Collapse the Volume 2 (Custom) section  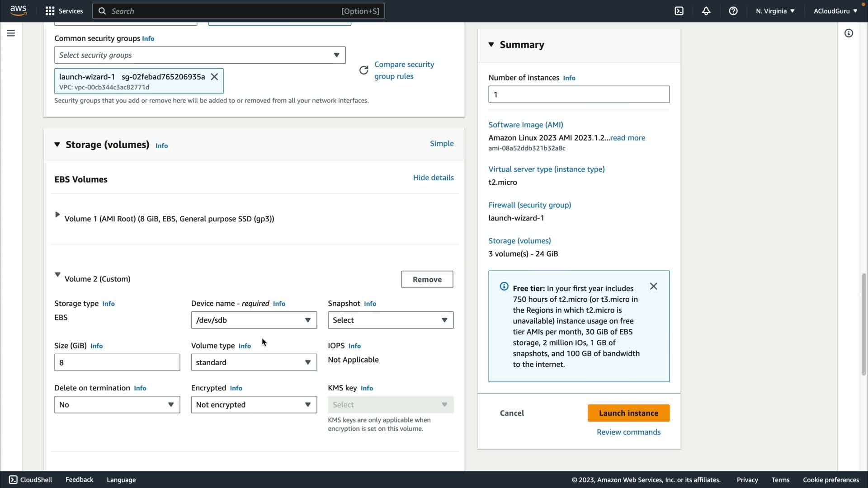pos(57,275)
